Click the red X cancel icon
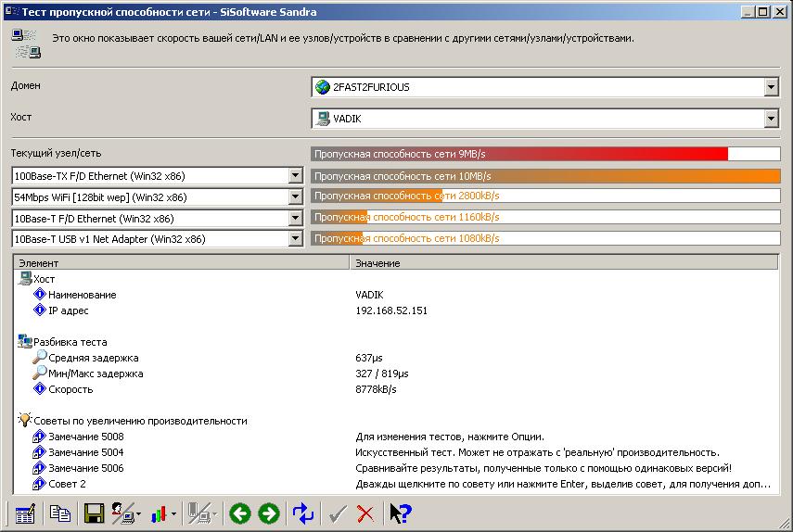The width and height of the screenshot is (793, 532). [x=365, y=513]
